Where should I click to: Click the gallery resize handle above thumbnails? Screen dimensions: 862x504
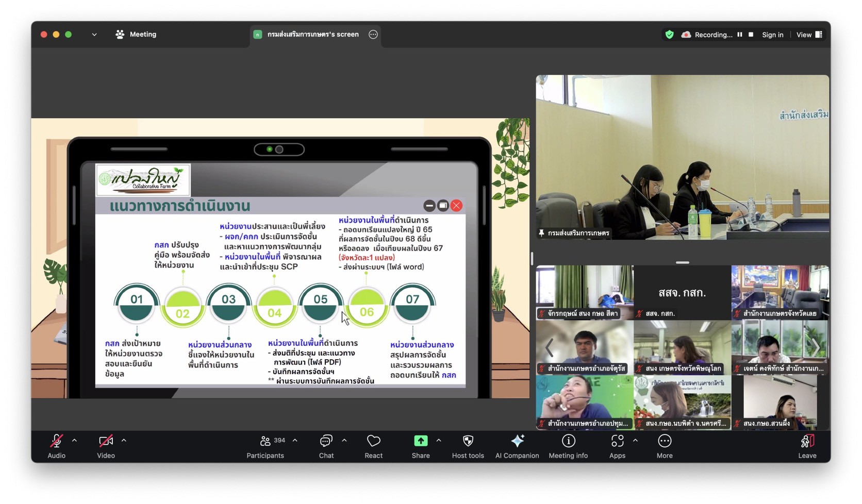click(682, 262)
